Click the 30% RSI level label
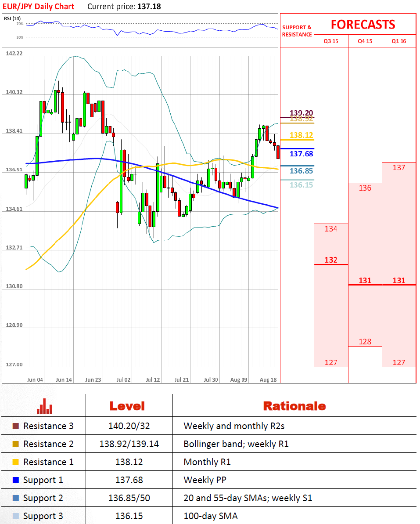Viewport: 420px width, 524px height. pyautogui.click(x=20, y=37)
